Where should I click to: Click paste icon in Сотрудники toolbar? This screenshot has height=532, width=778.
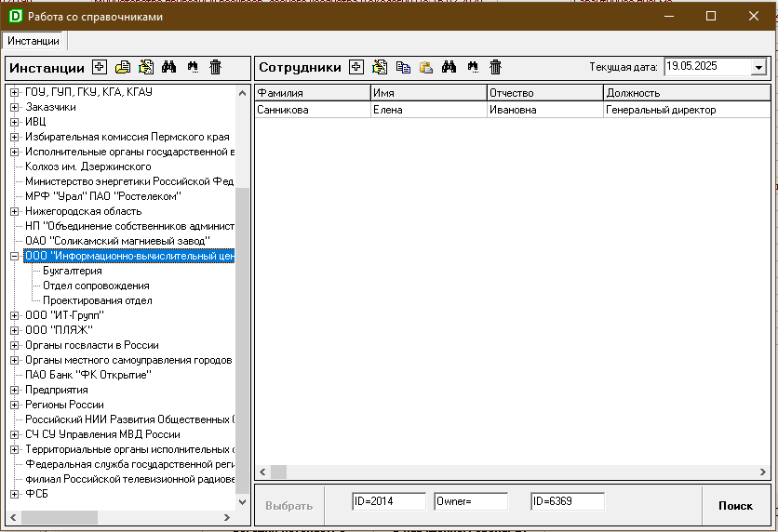[426, 67]
